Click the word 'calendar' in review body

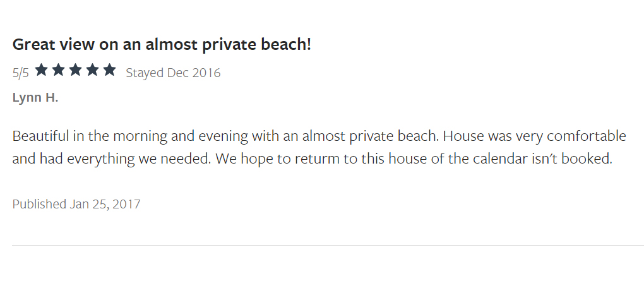[x=500, y=159]
